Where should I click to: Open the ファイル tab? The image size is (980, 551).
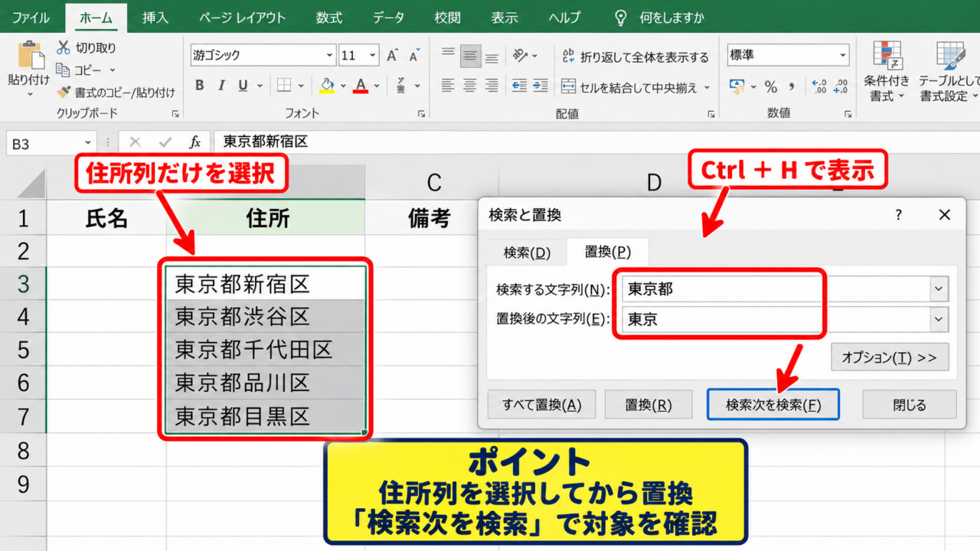[31, 18]
